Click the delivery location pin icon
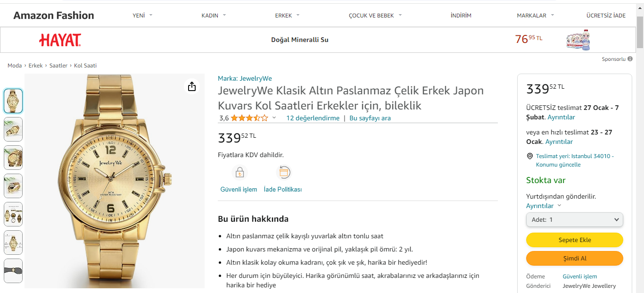The width and height of the screenshot is (644, 293). point(530,156)
